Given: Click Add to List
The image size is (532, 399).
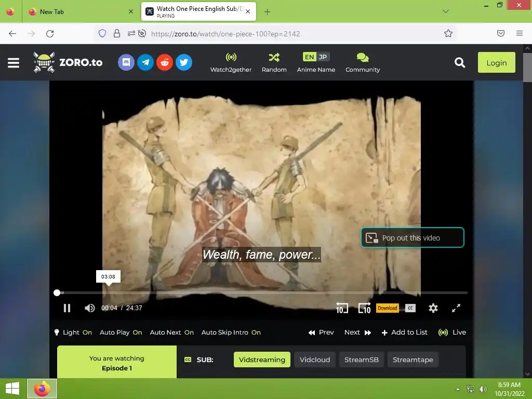Looking at the screenshot, I should [x=404, y=332].
